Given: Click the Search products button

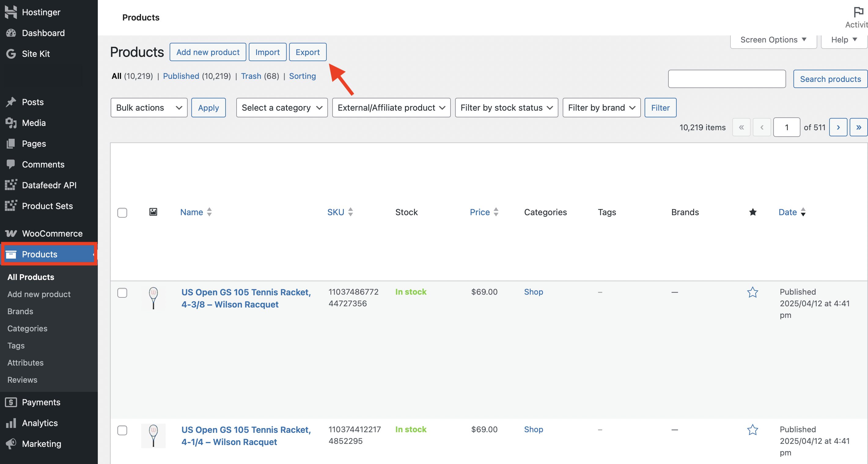Looking at the screenshot, I should 830,79.
